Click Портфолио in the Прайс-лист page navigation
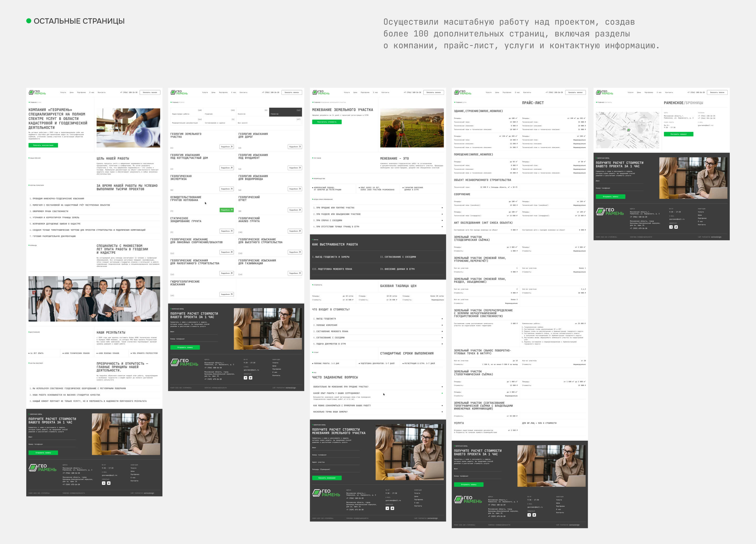The height and width of the screenshot is (544, 756). [x=507, y=92]
